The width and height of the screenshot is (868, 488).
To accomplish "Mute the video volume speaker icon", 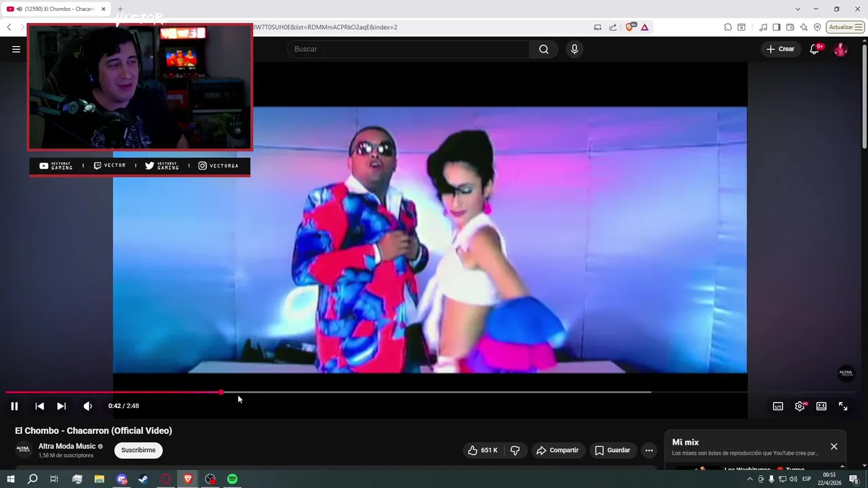I will point(87,406).
